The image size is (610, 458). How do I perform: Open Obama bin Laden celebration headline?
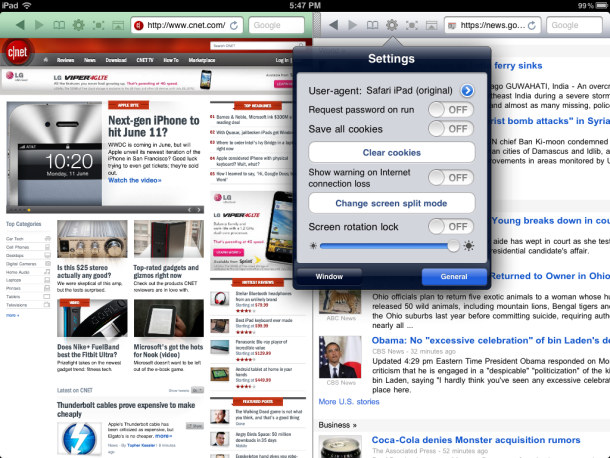[x=491, y=340]
